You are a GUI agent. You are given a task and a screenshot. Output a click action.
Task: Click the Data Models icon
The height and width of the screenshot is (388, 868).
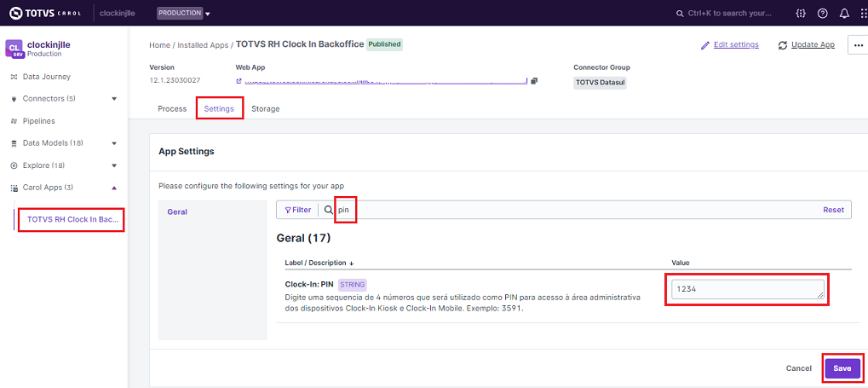(14, 143)
